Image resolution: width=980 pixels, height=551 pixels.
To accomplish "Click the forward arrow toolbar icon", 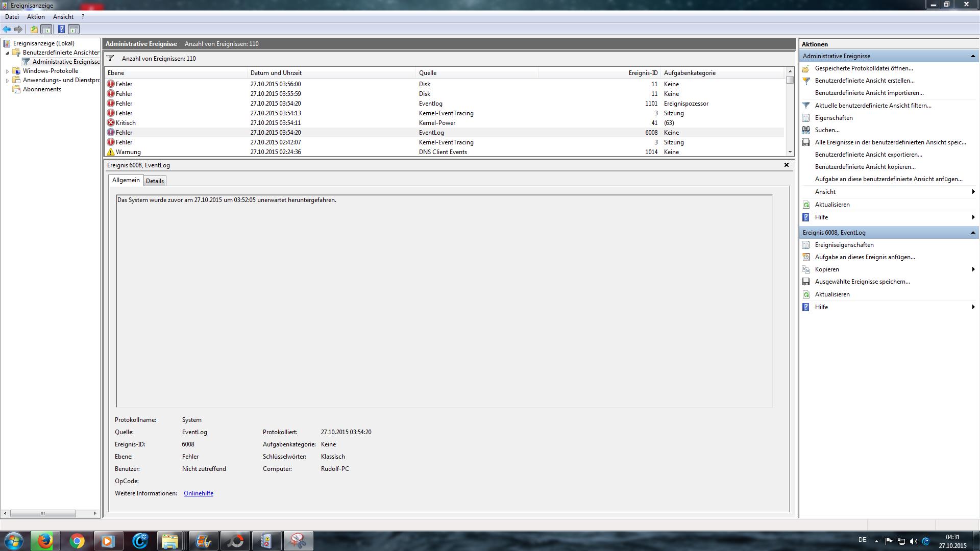I will click(x=18, y=29).
